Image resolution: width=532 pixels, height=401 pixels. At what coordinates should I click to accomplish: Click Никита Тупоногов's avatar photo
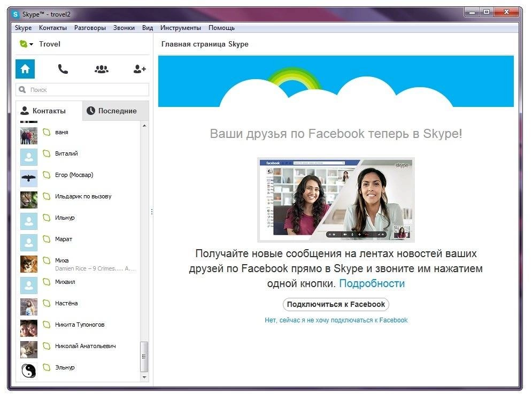(x=29, y=328)
